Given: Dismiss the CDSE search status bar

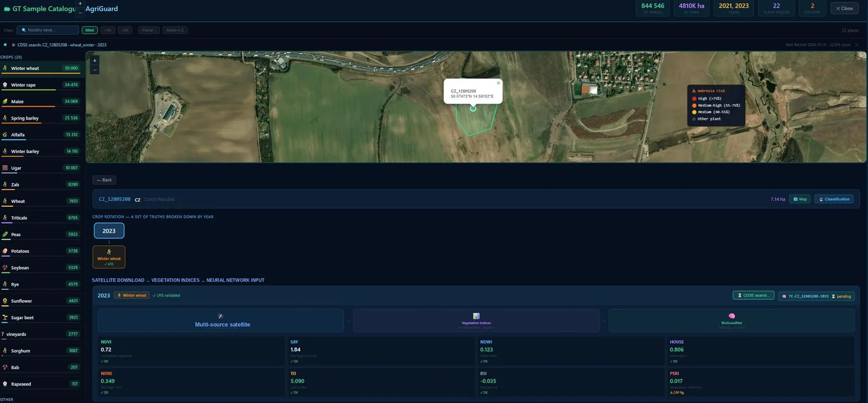Looking at the screenshot, I should click(857, 44).
